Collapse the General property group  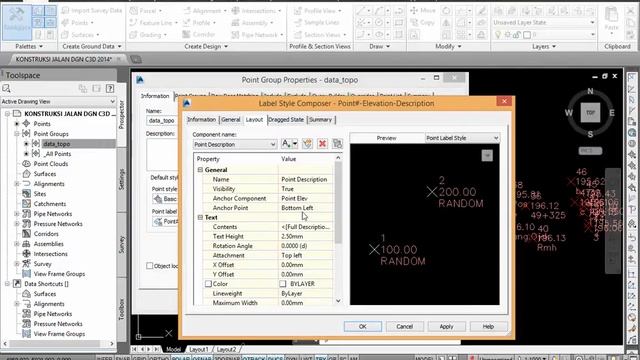[x=200, y=169]
